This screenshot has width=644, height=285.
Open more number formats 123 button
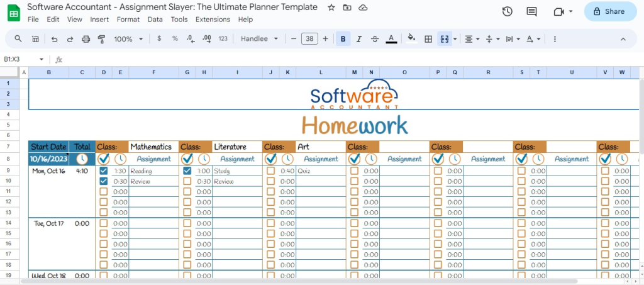(x=223, y=38)
